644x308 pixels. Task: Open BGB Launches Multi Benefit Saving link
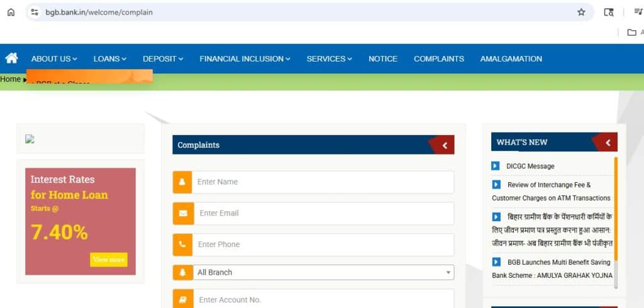point(552,268)
